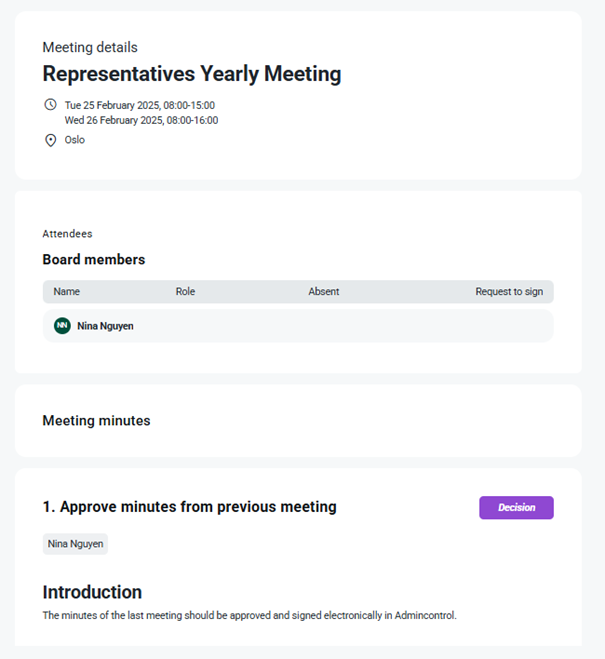Open the Meeting minutes section heading

tap(97, 421)
